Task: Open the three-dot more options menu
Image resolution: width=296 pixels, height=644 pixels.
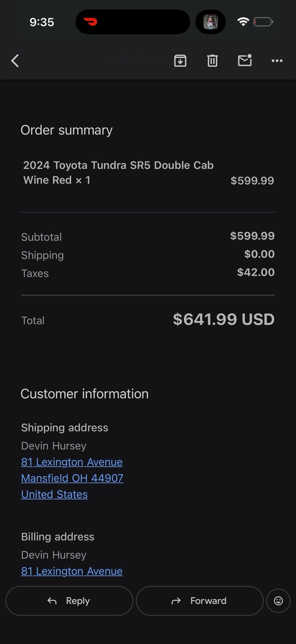Action: click(277, 61)
